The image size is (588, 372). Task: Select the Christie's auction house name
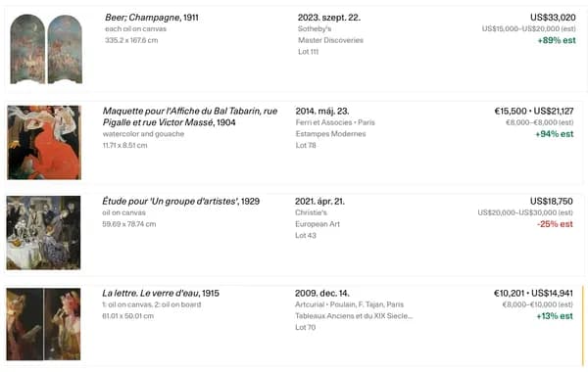[311, 212]
